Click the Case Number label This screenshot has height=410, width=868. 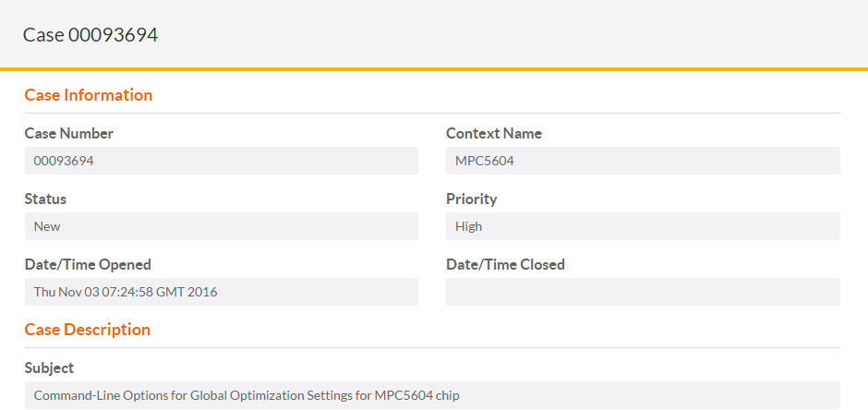tap(69, 134)
